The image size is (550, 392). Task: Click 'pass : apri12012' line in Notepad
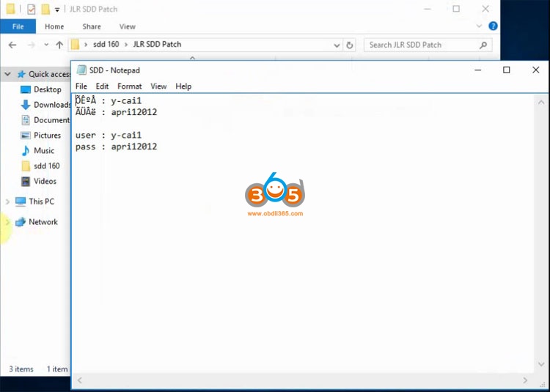click(x=116, y=147)
